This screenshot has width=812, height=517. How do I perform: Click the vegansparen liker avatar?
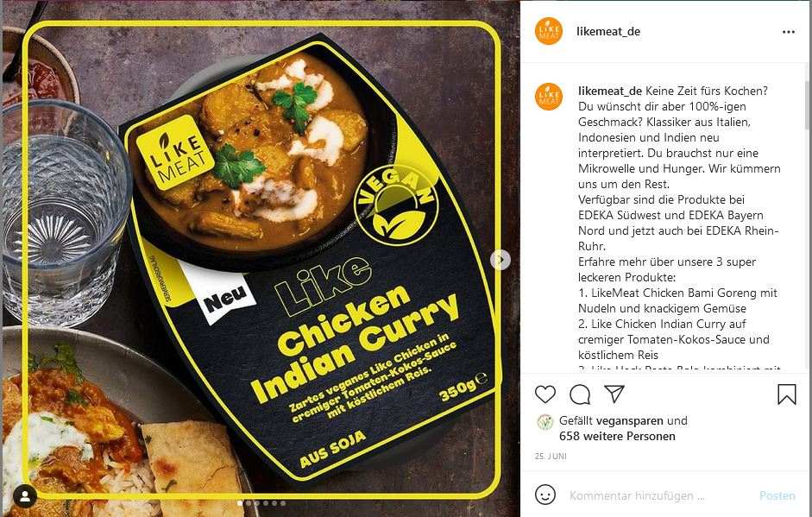tap(544, 423)
